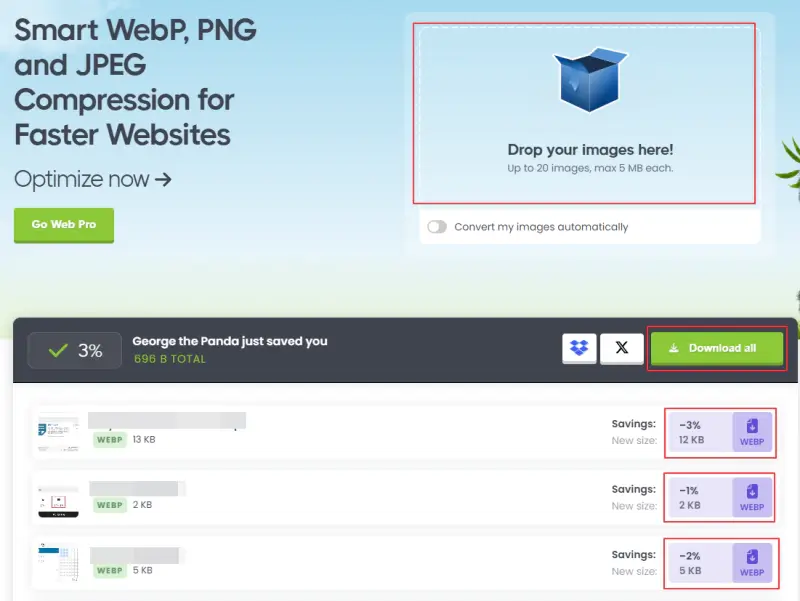800x601 pixels.
Task: Click the blue open box icon
Action: [x=589, y=79]
